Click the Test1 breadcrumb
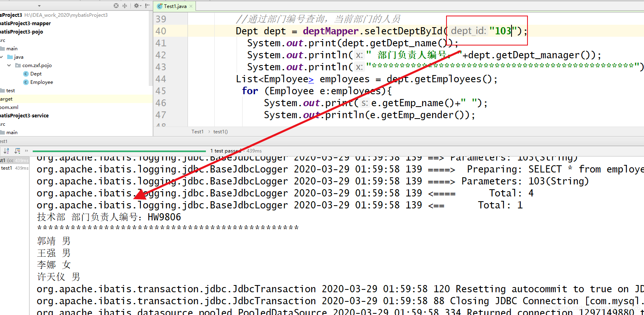This screenshot has height=315, width=644. coord(197,132)
